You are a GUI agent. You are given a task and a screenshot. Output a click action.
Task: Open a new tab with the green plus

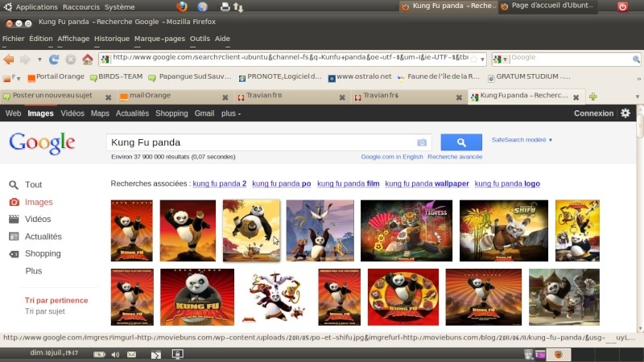(593, 97)
